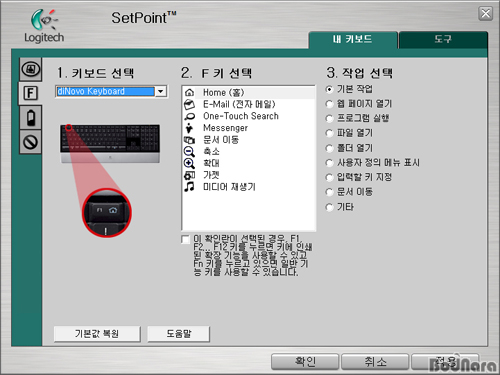The width and height of the screenshot is (500, 375).
Task: Click the 미디어 재생기 music note icon
Action: tap(189, 187)
